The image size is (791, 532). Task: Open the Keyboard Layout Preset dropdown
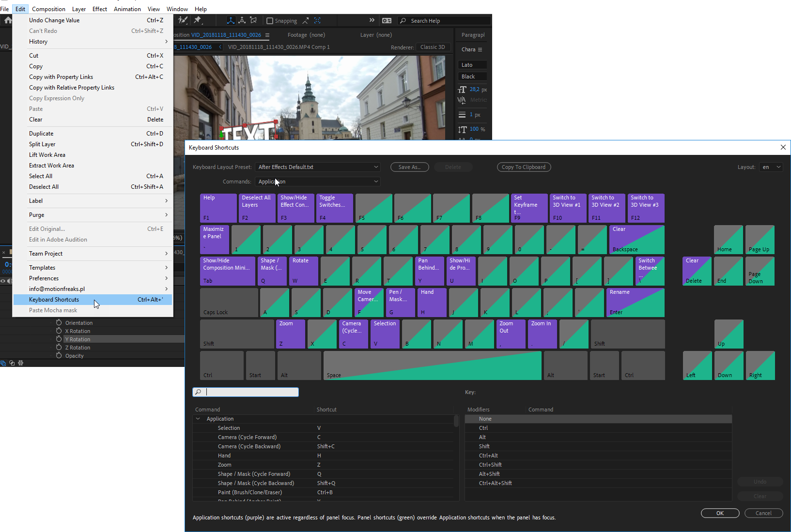pyautogui.click(x=318, y=167)
